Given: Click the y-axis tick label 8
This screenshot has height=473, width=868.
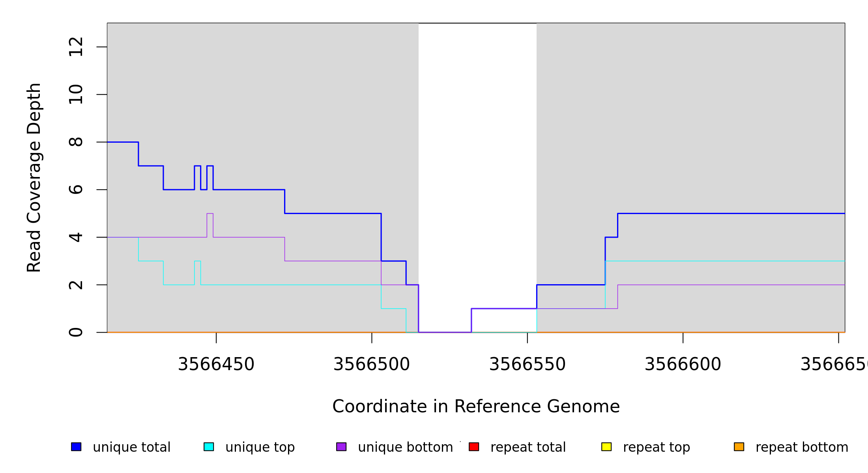Looking at the screenshot, I should click(x=76, y=142).
